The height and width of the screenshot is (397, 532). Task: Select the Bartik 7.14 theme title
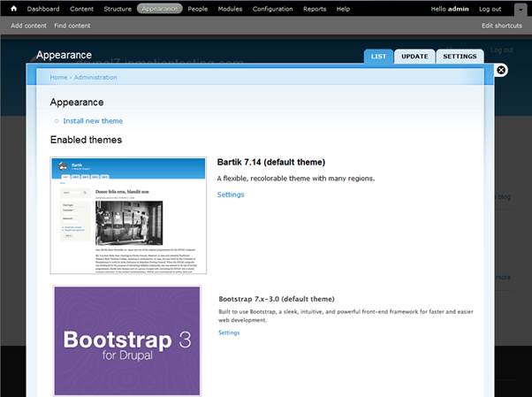click(x=271, y=163)
